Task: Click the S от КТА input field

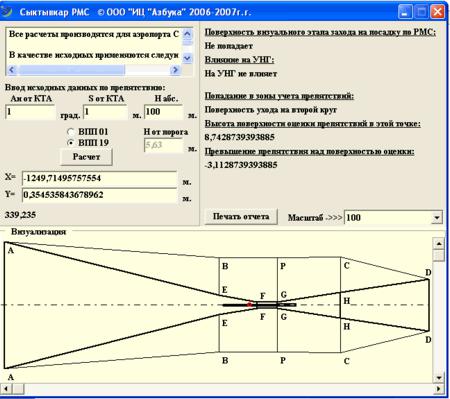Action: pos(105,112)
